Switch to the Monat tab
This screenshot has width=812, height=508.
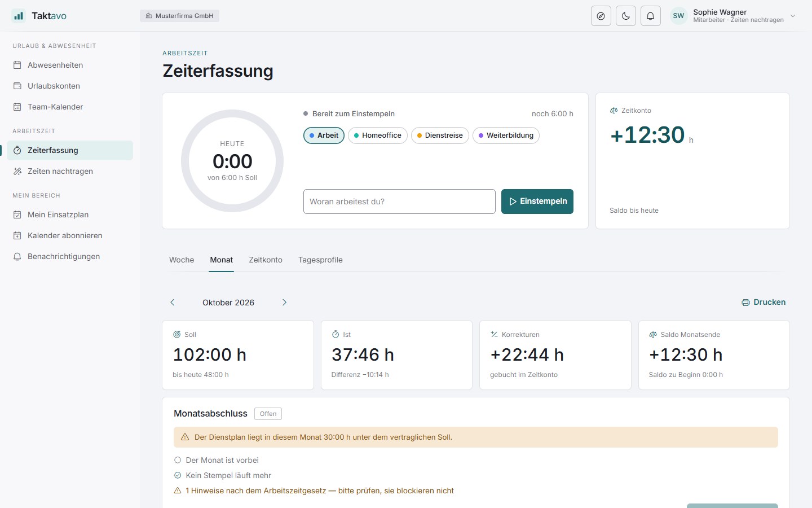tap(222, 260)
